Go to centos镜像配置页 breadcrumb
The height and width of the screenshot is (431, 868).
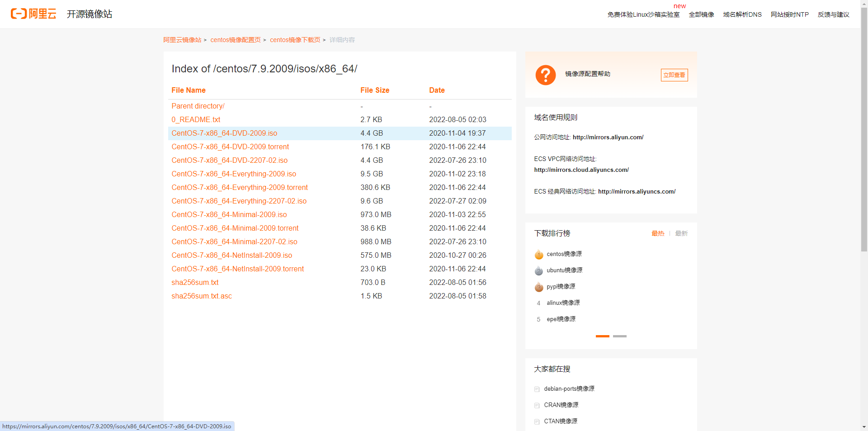236,40
